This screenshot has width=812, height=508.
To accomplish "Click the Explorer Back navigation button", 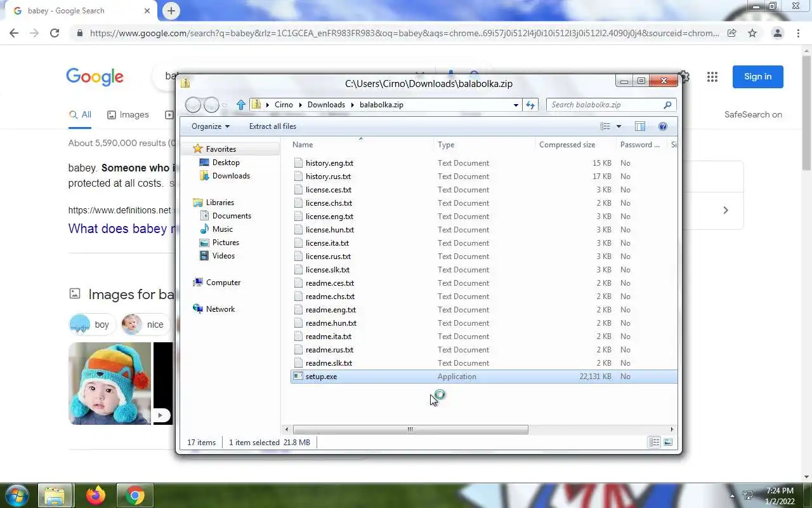I will pos(193,105).
